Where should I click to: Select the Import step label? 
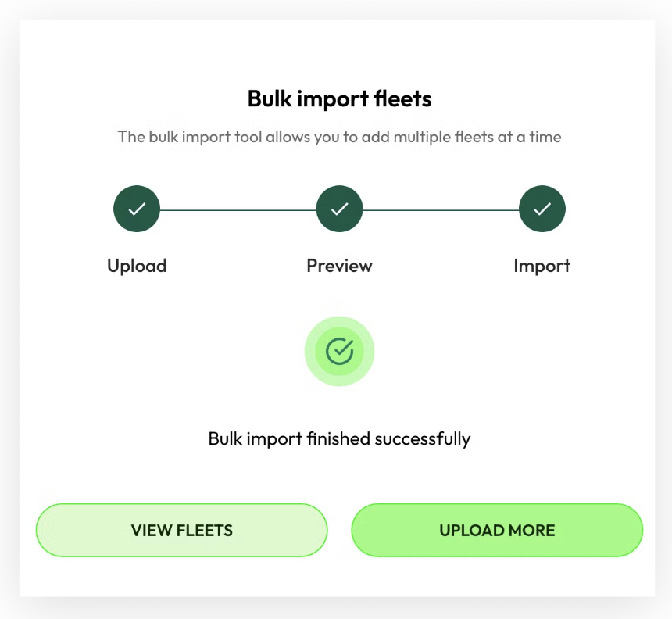point(542,266)
